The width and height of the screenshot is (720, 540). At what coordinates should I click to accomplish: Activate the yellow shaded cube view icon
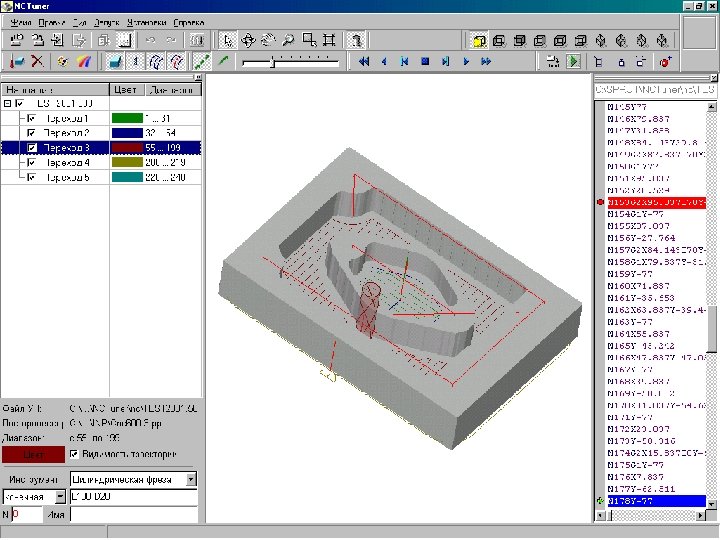479,41
